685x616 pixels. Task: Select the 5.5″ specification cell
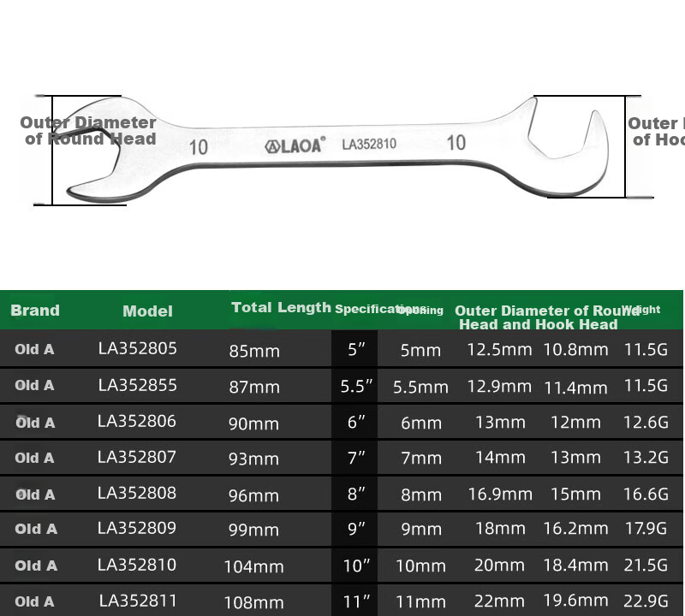pyautogui.click(x=356, y=386)
